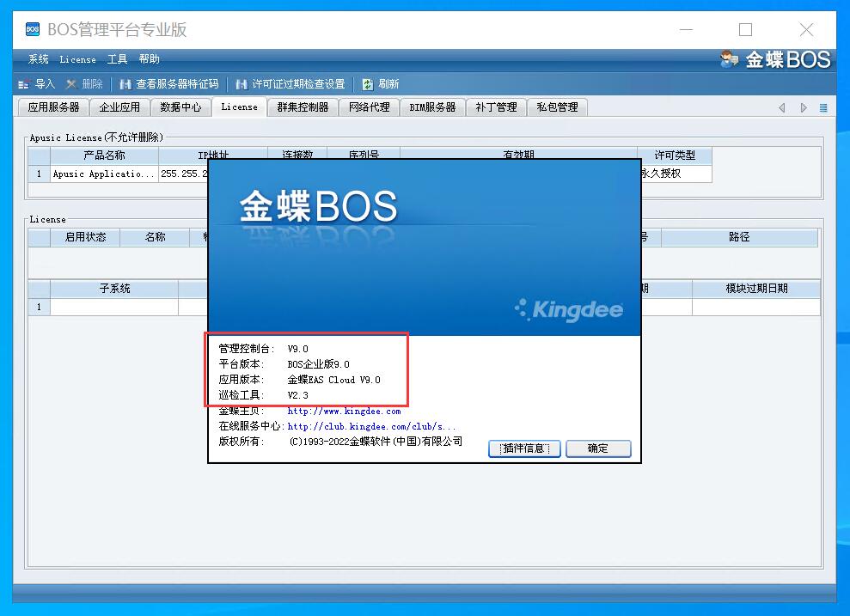Click the 确定 button in About dialog

(598, 448)
